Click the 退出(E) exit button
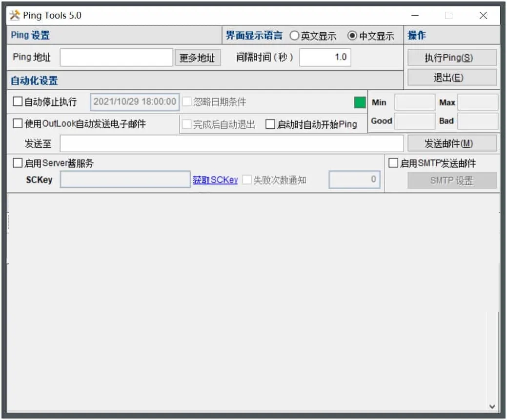Viewport: 507px width, 420px height. click(x=452, y=78)
